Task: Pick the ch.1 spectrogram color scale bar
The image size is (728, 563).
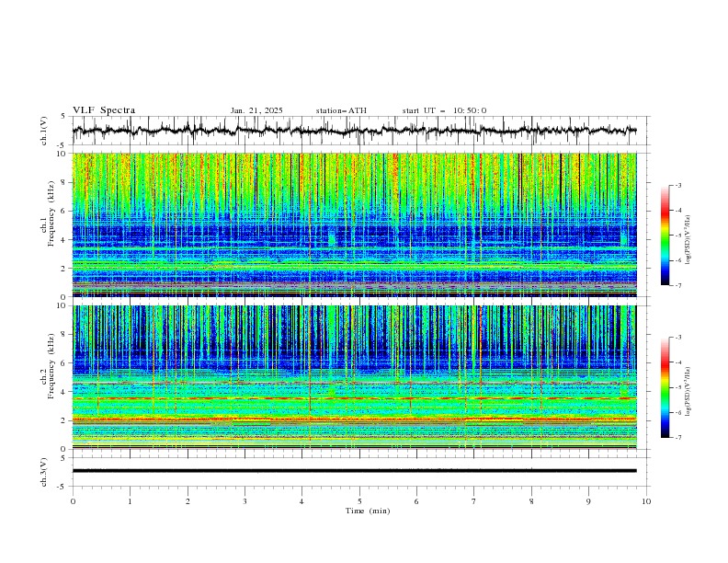Action: (665, 236)
